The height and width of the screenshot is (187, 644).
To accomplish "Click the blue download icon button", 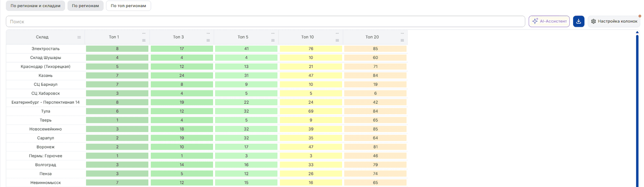I will [x=579, y=21].
